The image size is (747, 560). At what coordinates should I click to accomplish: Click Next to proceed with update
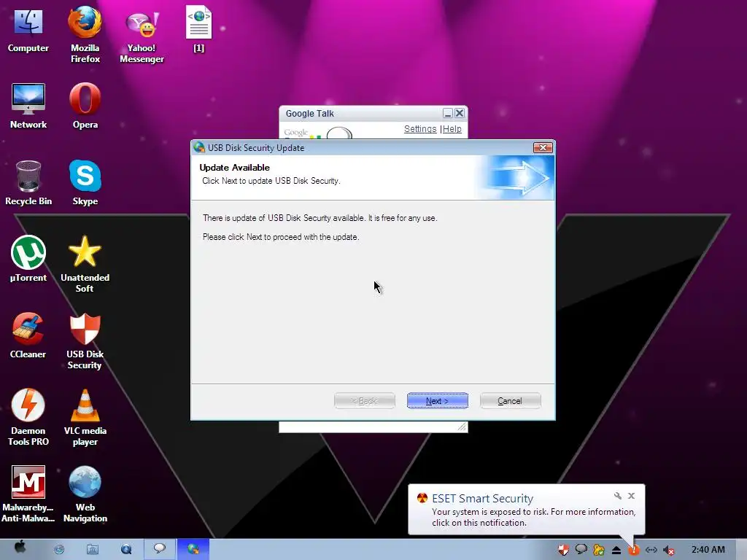click(438, 401)
